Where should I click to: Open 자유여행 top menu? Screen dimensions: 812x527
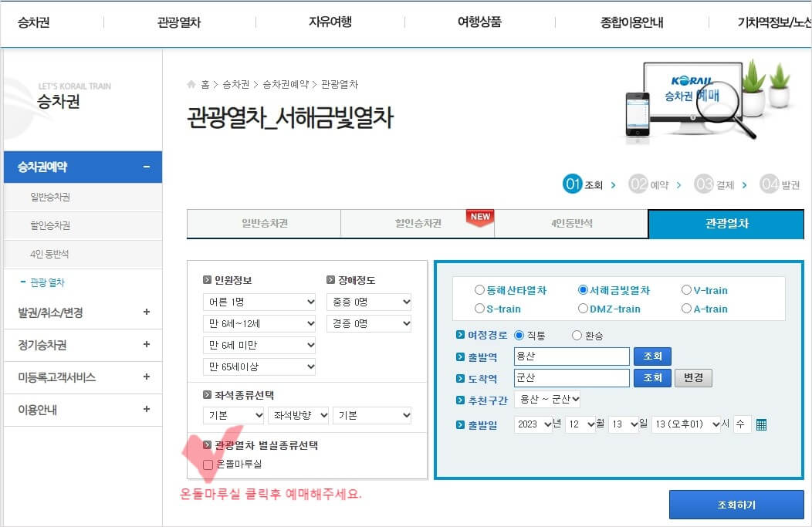coord(330,22)
